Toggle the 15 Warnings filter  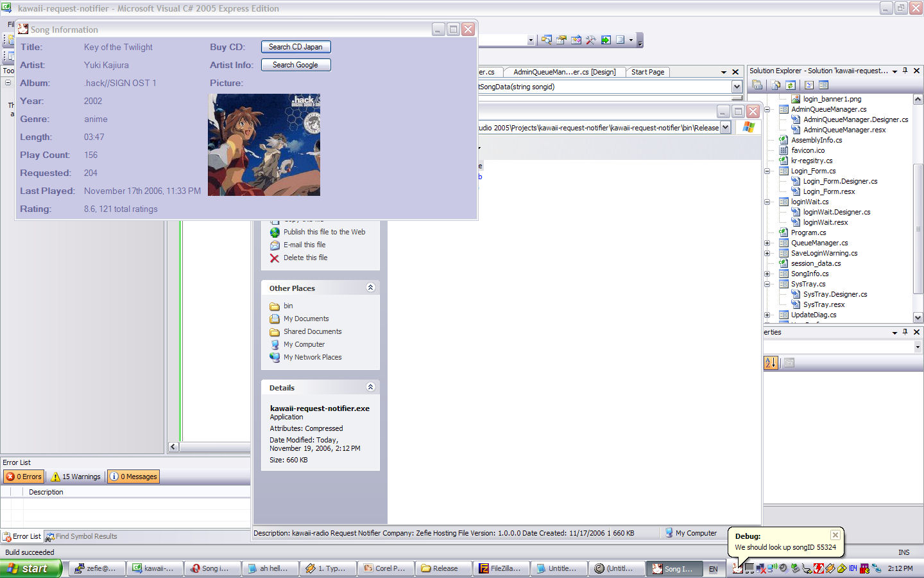pyautogui.click(x=76, y=477)
